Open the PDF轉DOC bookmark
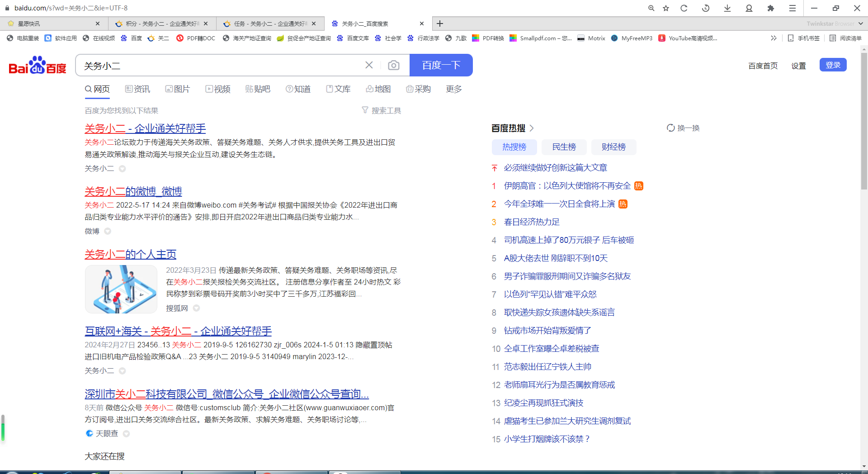This screenshot has width=868, height=474. (196, 38)
